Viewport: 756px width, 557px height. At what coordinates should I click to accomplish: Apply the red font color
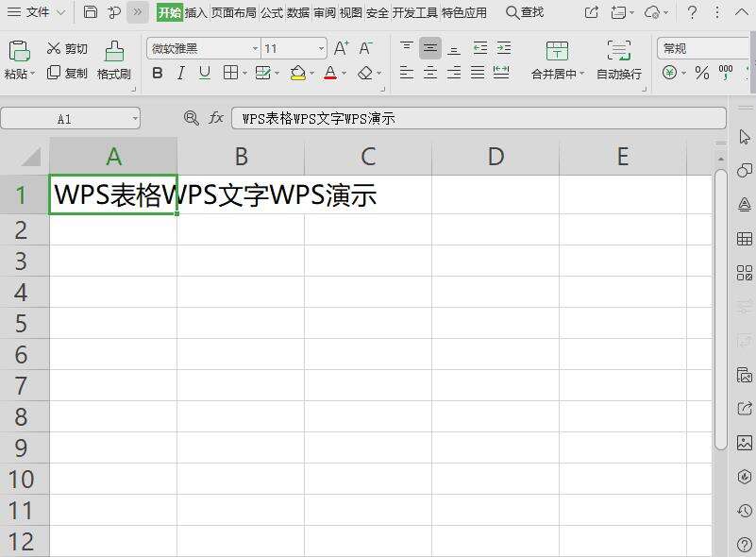point(330,73)
